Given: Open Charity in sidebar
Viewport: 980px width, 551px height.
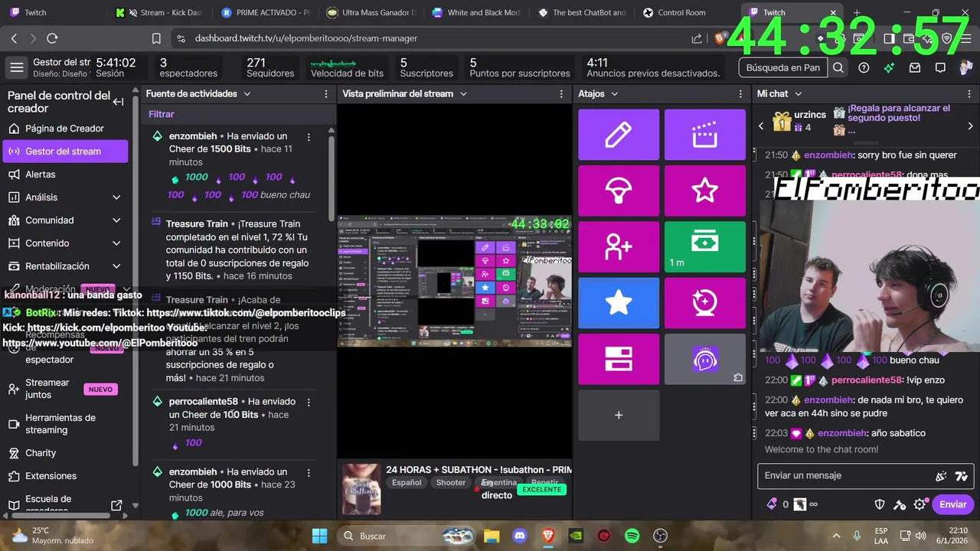Looking at the screenshot, I should tap(66, 453).
